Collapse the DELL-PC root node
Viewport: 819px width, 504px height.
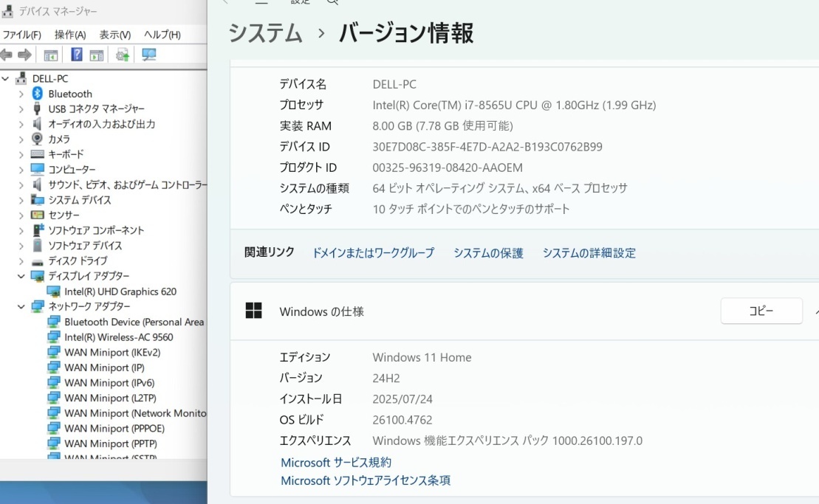point(6,79)
